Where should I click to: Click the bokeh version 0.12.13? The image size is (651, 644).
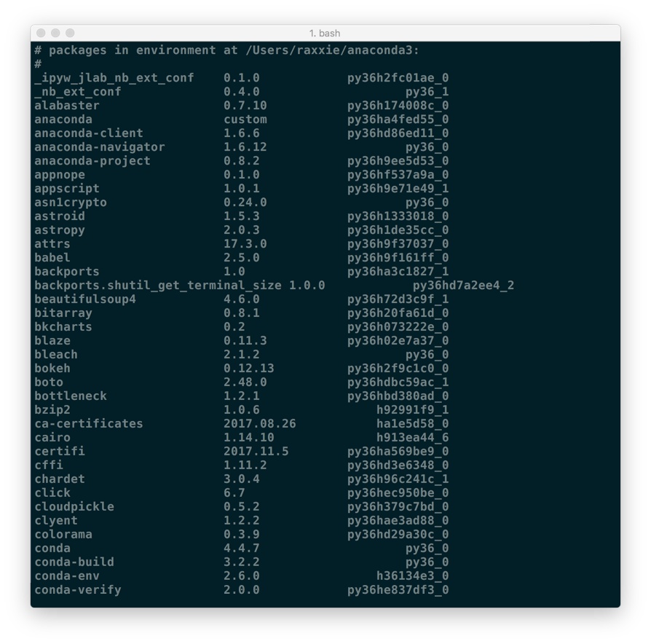(x=249, y=369)
